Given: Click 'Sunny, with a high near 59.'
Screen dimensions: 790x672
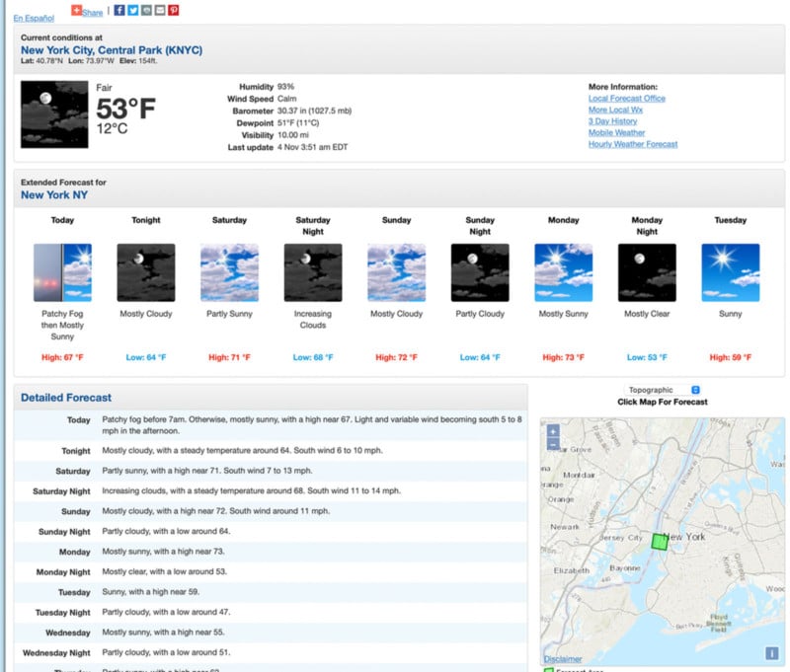Looking at the screenshot, I should 151,592.
